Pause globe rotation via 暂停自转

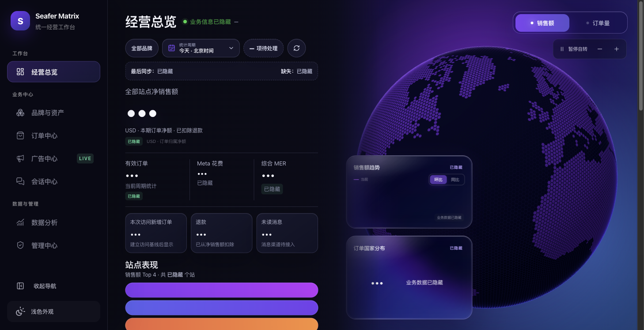[x=573, y=49]
